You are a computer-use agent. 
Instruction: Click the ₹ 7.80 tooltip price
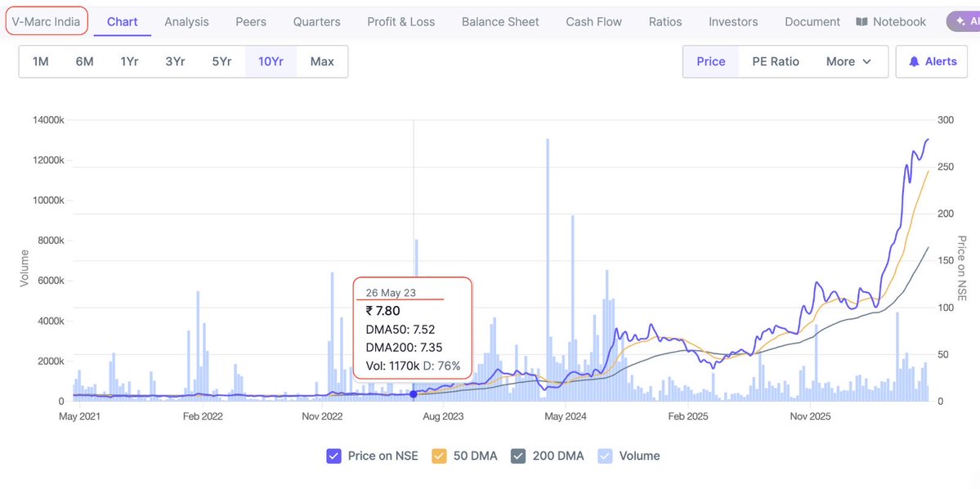[x=383, y=311]
